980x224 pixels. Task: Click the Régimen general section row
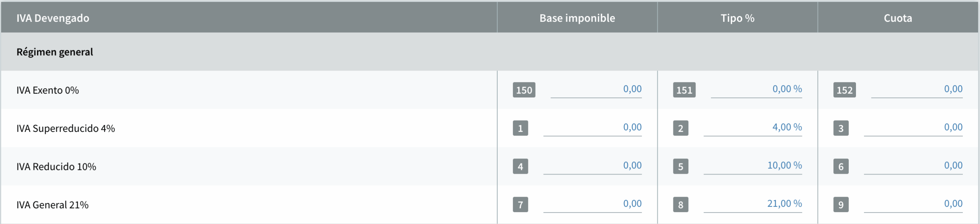click(490, 52)
